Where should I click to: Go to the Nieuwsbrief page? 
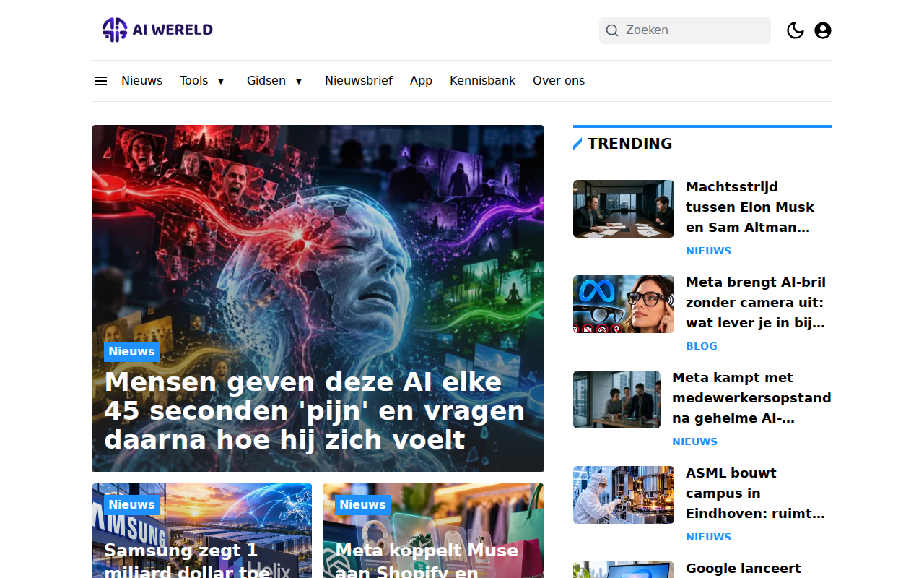359,81
